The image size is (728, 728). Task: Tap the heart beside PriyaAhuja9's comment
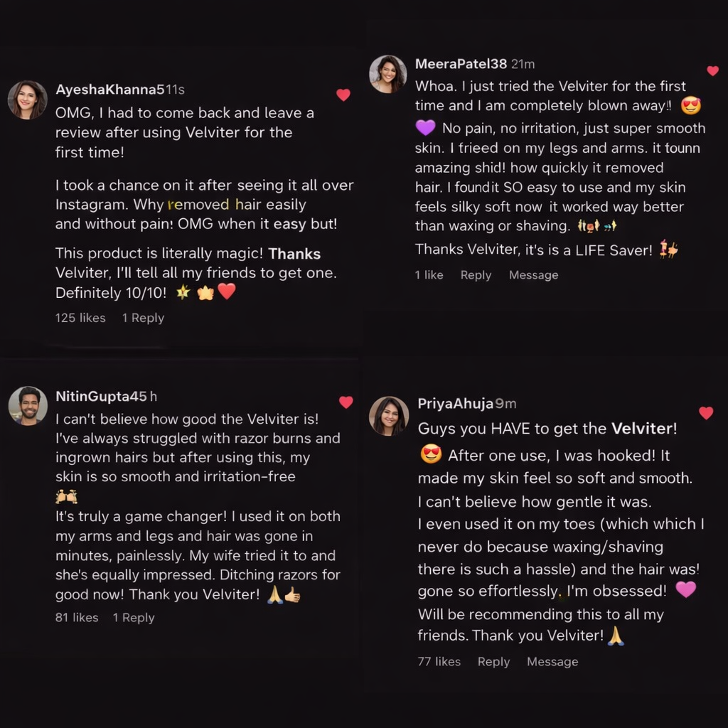click(x=705, y=413)
